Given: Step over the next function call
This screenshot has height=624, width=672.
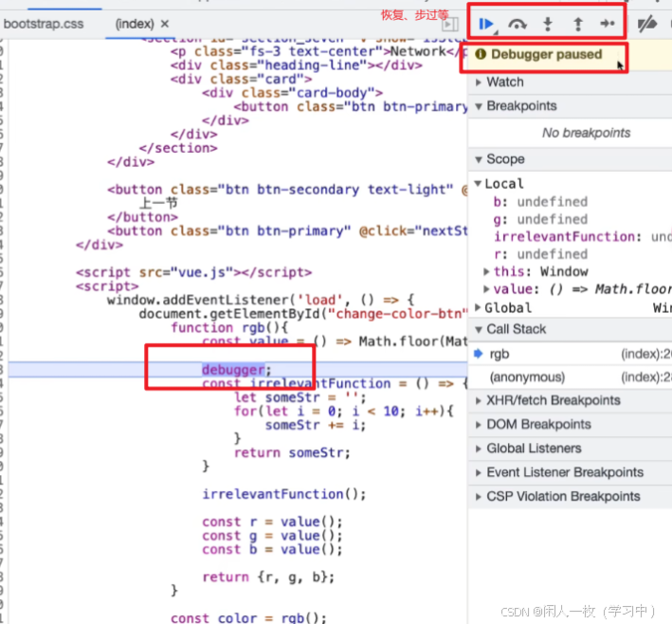Looking at the screenshot, I should point(518,25).
